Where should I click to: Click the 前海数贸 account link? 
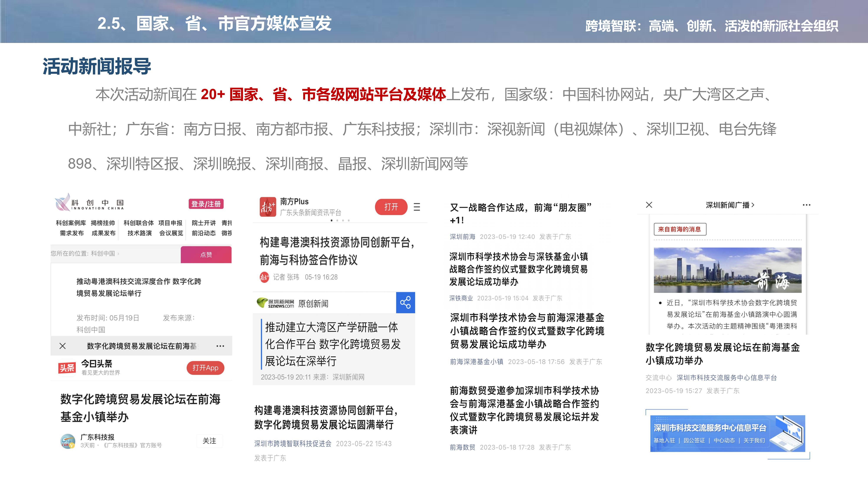point(462,447)
